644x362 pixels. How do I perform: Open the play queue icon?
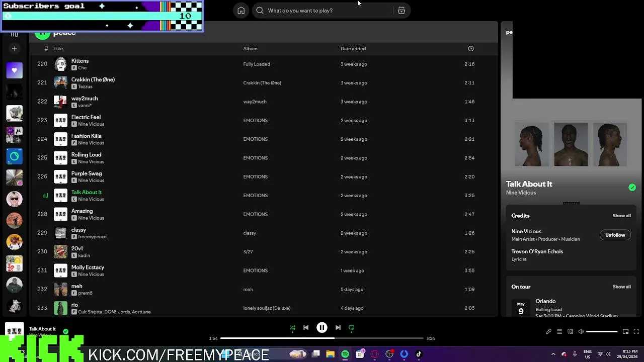(x=559, y=331)
